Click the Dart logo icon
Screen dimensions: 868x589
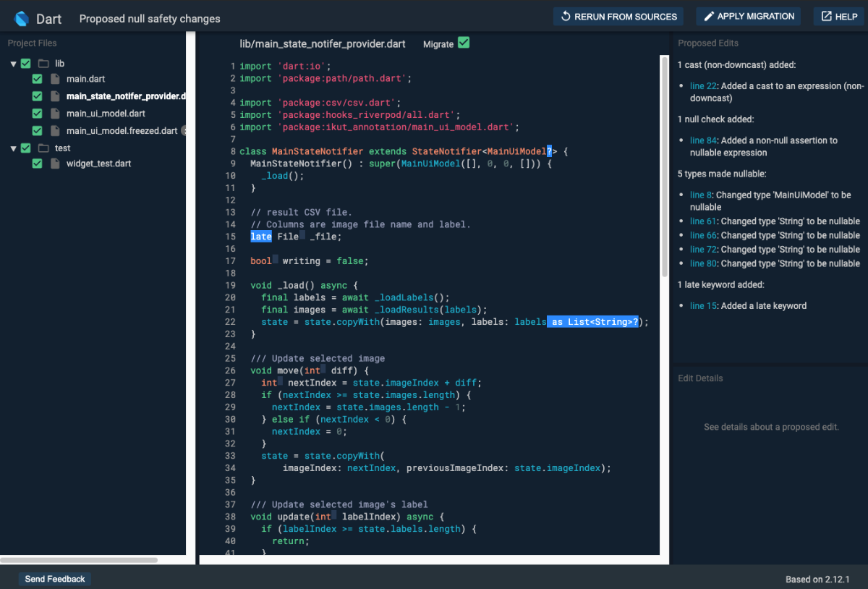pos(21,18)
